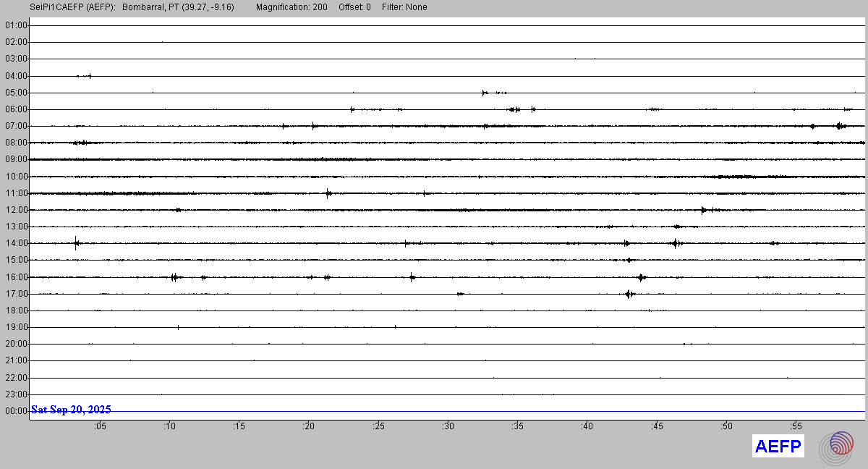This screenshot has width=868, height=469.
Task: Click the 17:00 trace event near :43
Action: click(629, 294)
